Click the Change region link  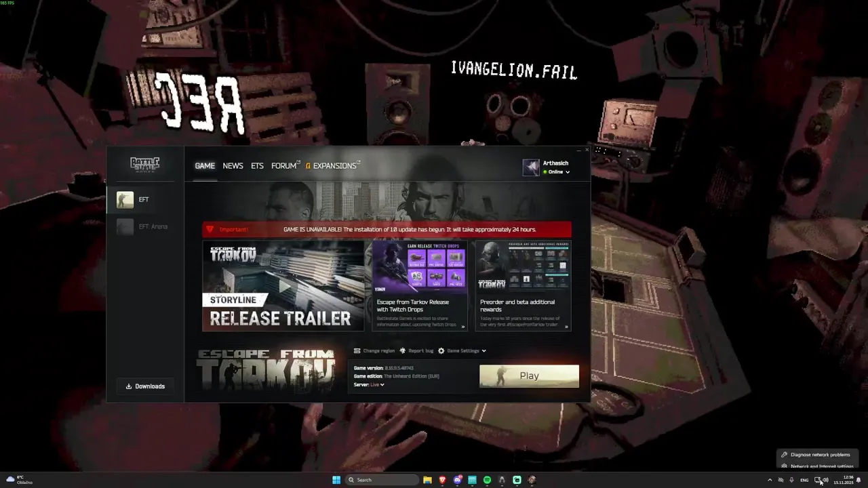tap(374, 351)
